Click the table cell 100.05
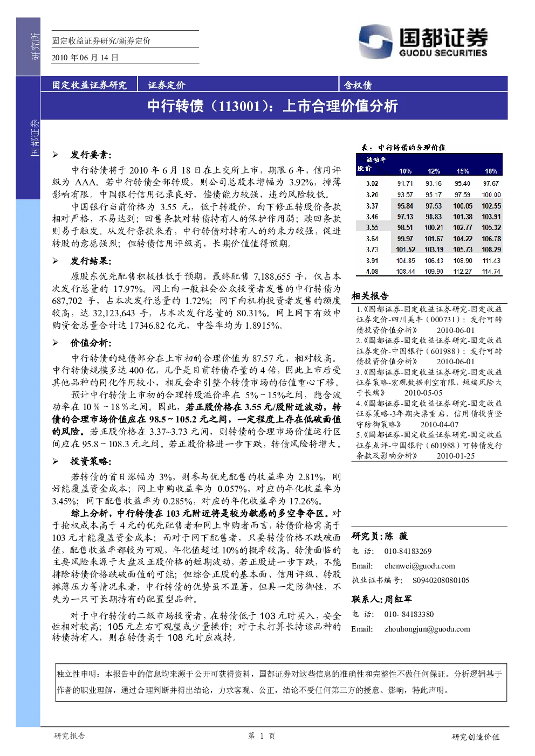535x756 pixels. (463, 206)
